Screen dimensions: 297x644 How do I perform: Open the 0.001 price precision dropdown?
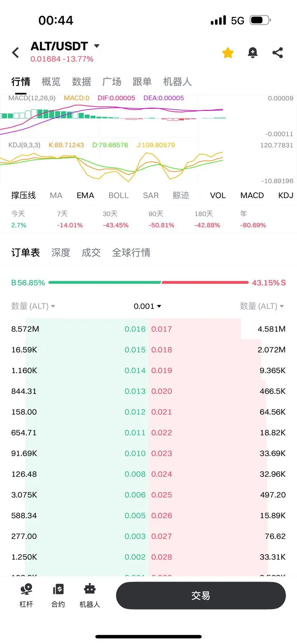[147, 306]
